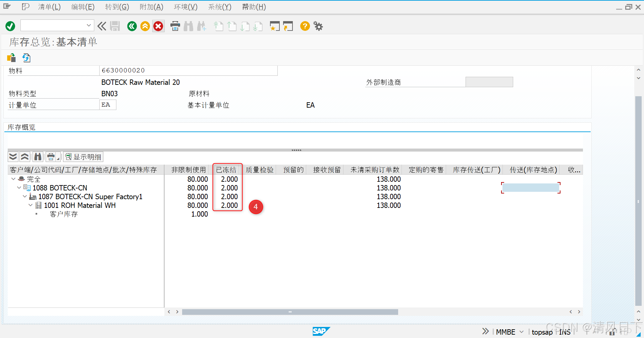Open the 转到(G) menu
The image size is (644, 338).
coord(117,7)
